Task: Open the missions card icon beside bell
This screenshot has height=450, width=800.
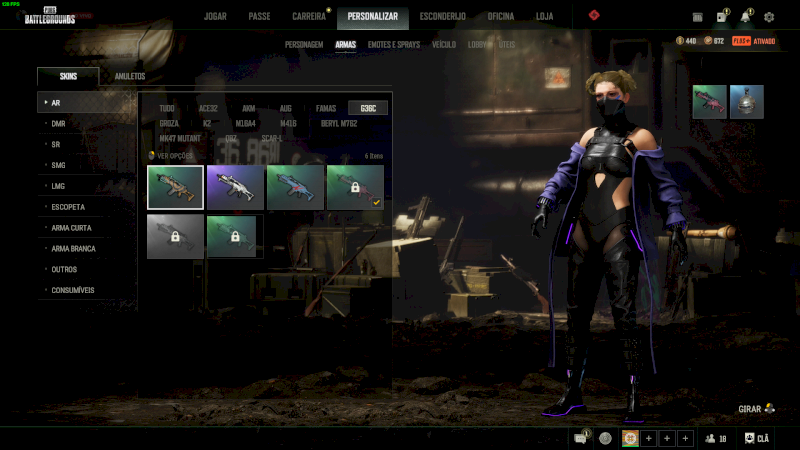Action: (x=721, y=17)
